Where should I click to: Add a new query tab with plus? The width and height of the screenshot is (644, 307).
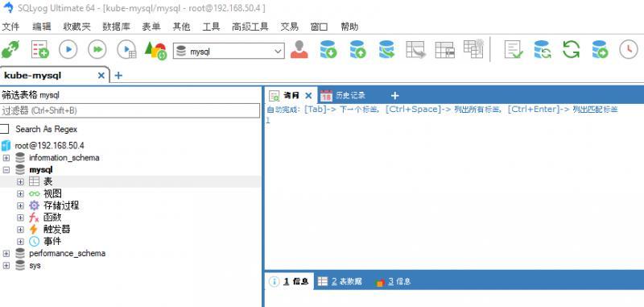pos(394,96)
